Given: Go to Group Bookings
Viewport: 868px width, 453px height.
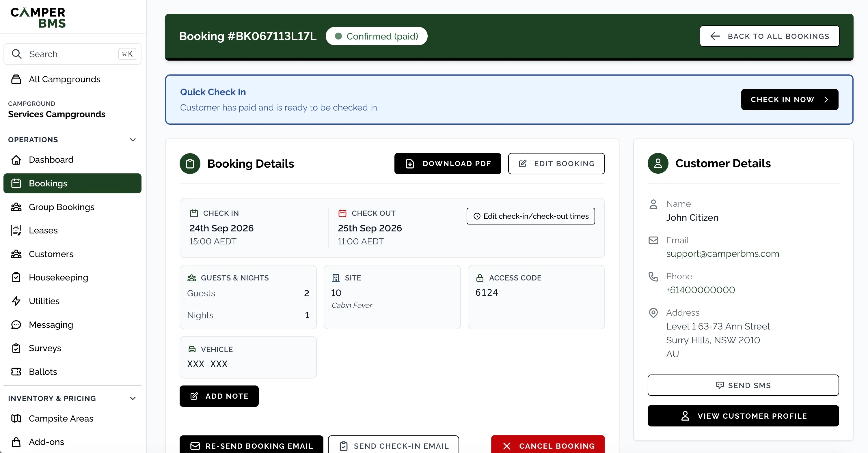Looking at the screenshot, I should [72, 207].
